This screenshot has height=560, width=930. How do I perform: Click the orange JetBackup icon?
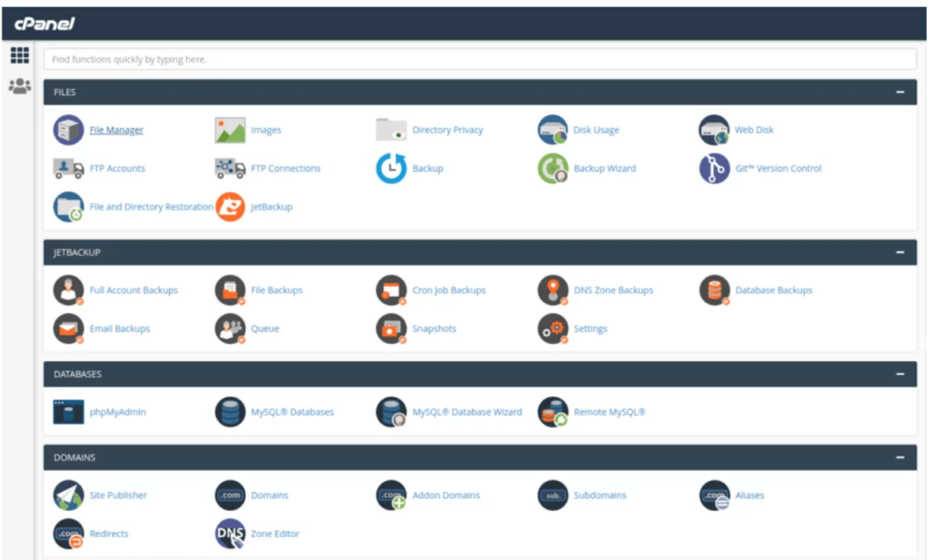tap(230, 207)
